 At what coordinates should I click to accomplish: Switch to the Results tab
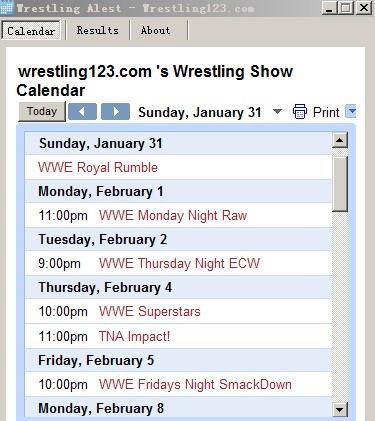coord(98,30)
